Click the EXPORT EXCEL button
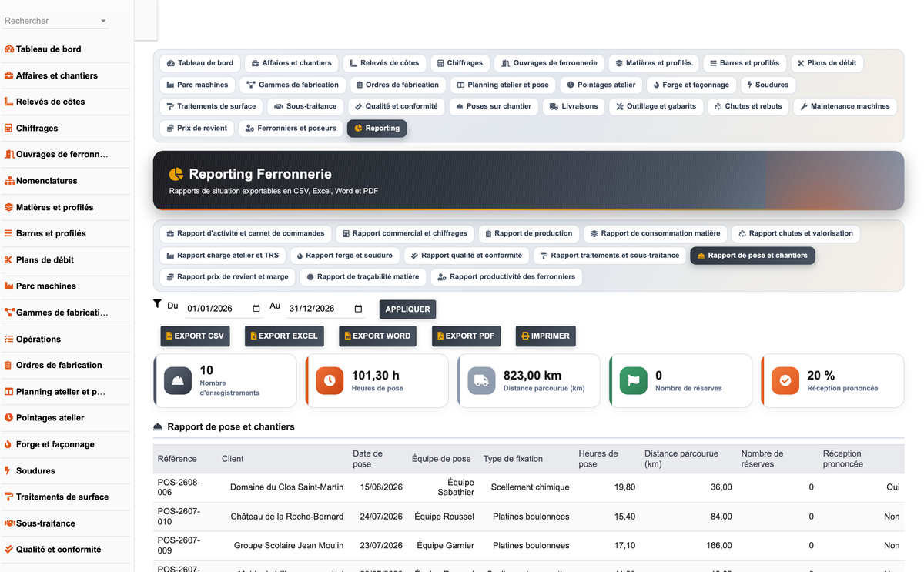 tap(283, 336)
